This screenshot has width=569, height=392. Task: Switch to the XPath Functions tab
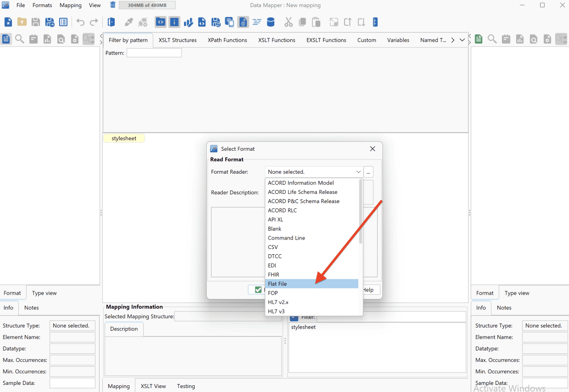coord(227,40)
